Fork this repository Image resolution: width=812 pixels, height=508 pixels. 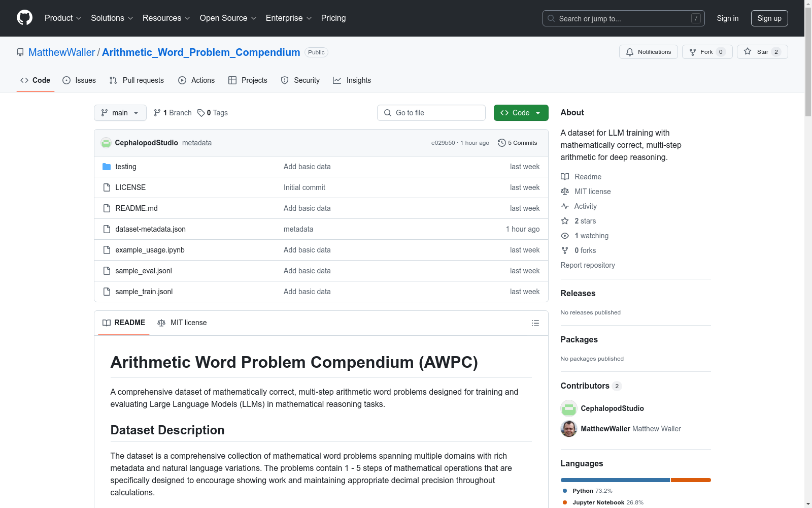click(x=707, y=52)
